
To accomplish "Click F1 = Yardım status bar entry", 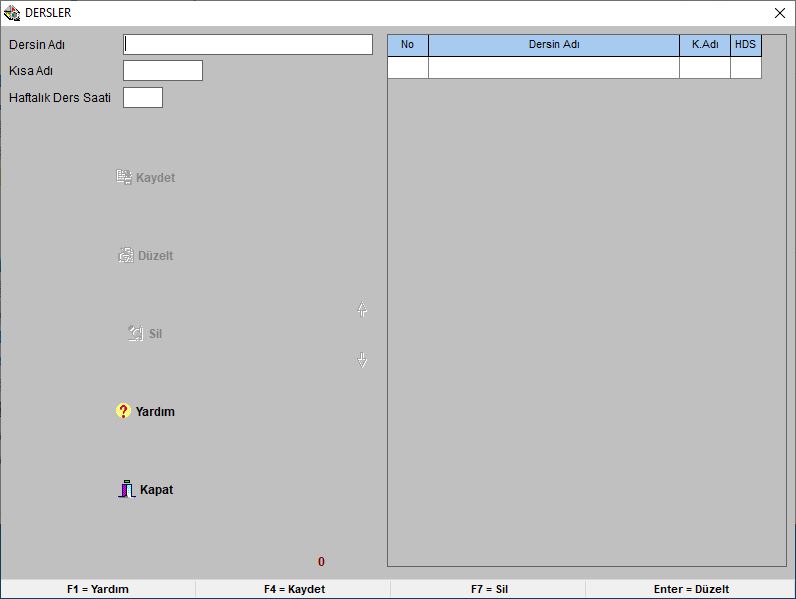I will point(98,589).
